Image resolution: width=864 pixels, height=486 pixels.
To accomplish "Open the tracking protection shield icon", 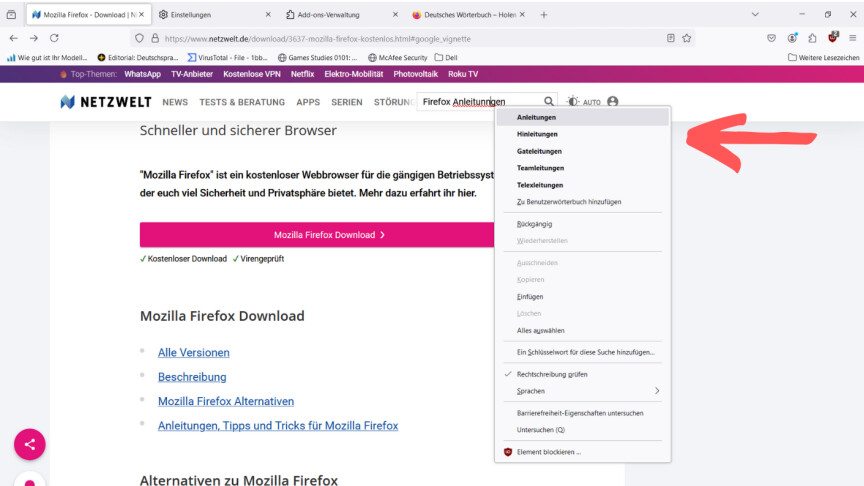I will (139, 39).
